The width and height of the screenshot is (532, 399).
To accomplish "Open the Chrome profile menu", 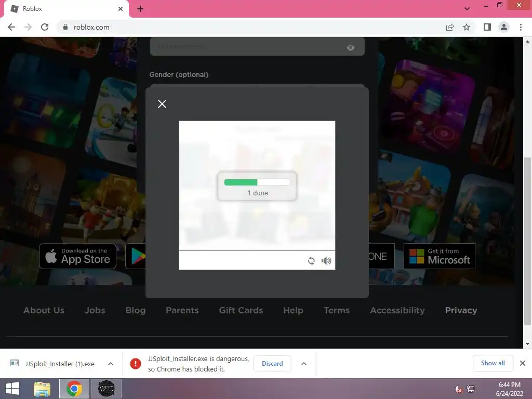I will point(504,27).
